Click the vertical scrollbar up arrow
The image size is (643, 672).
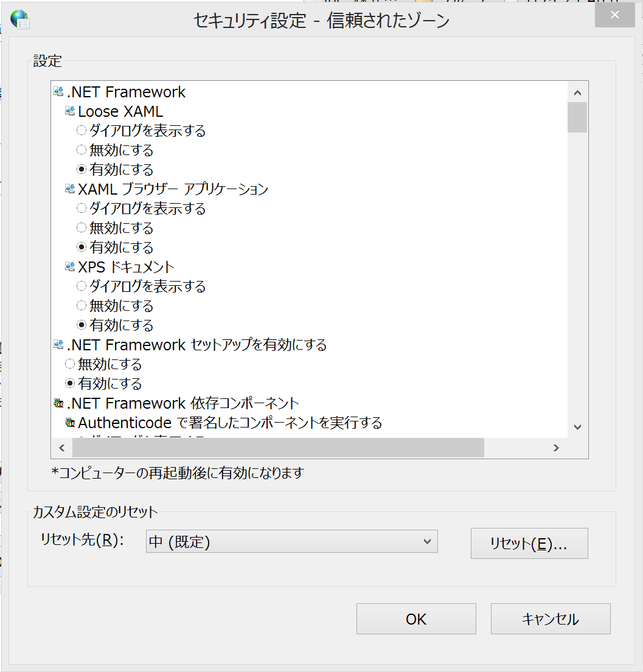(577, 92)
